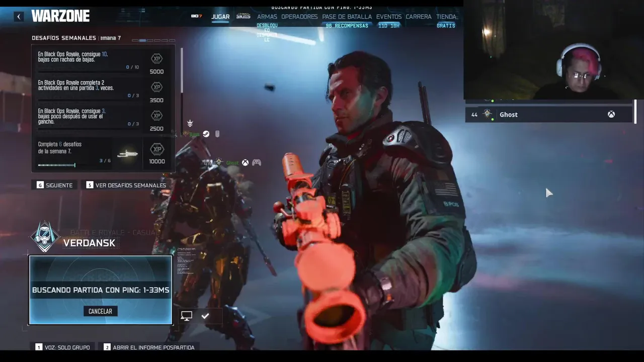Click the XP icon for 3500 reward
This screenshot has height=362, width=644.
click(x=157, y=87)
